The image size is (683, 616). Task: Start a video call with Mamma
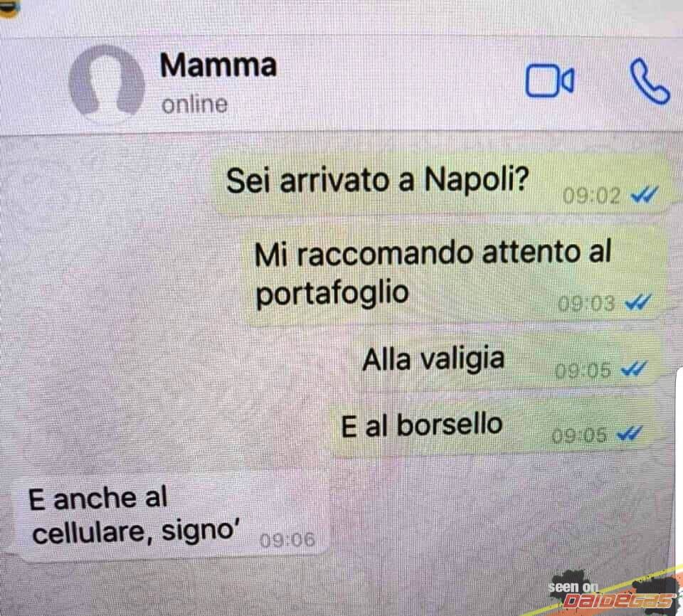tap(550, 80)
